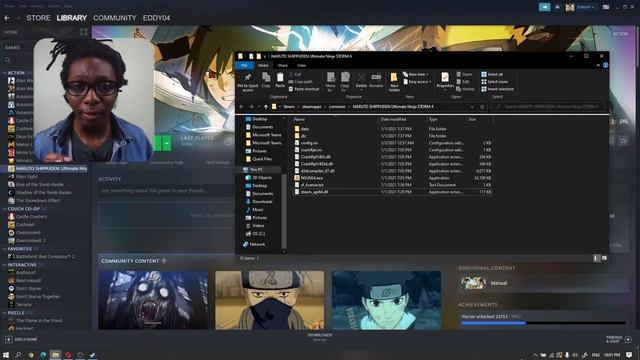Collapse the PUZZLE category in Steam library
The height and width of the screenshot is (360, 640).
(x=4, y=313)
